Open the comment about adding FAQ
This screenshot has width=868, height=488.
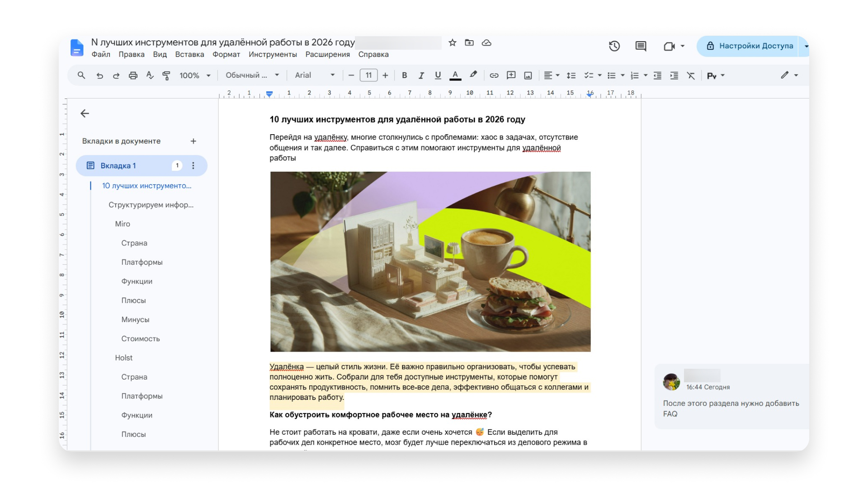731,396
